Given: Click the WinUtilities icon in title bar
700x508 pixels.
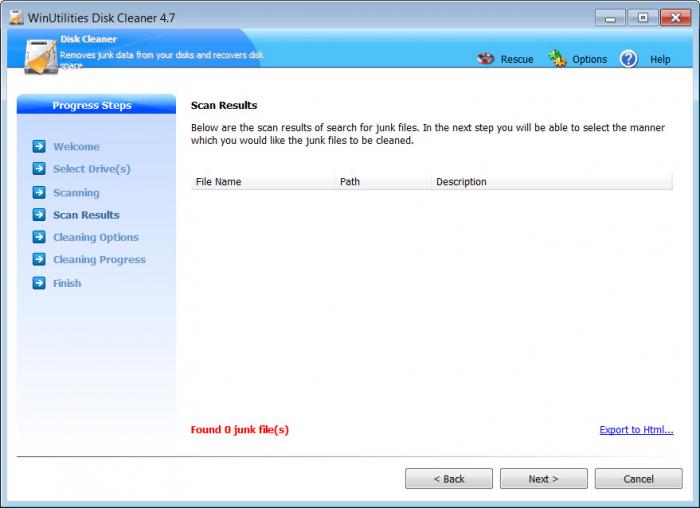Looking at the screenshot, I should tap(16, 17).
